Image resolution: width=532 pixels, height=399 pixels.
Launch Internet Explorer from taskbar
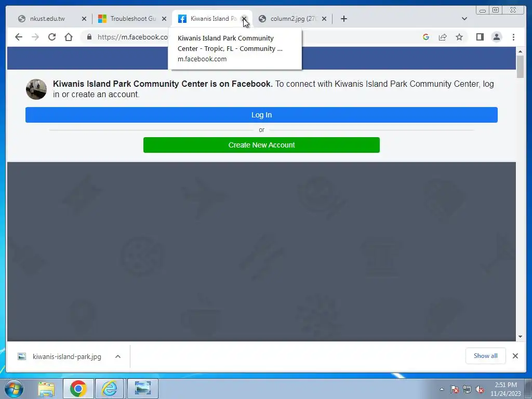pos(110,389)
